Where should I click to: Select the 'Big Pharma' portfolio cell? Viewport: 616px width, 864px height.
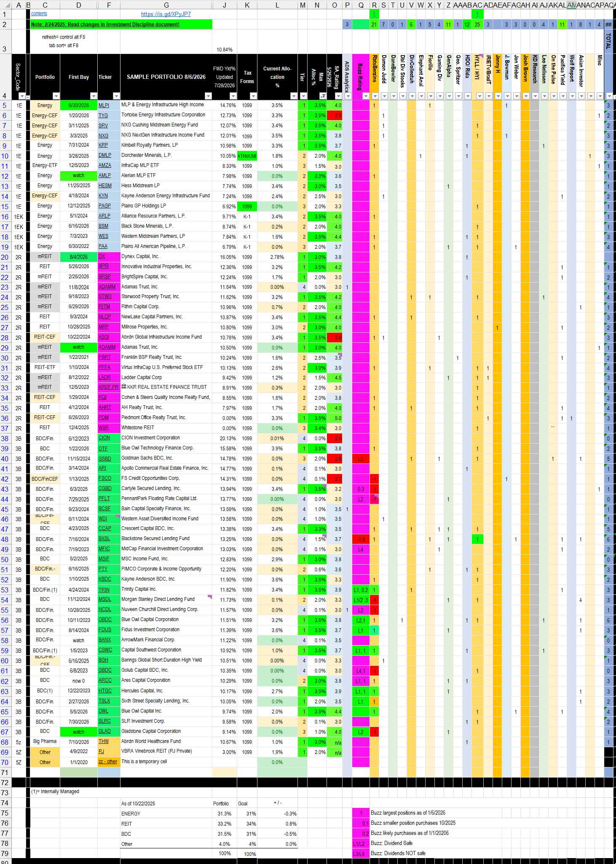click(45, 742)
